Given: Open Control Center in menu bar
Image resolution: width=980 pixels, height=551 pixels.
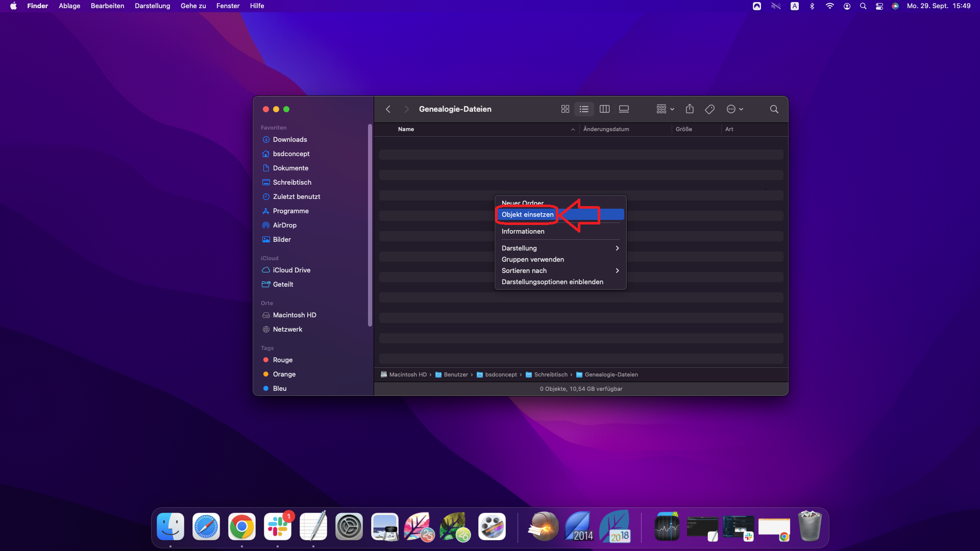Looking at the screenshot, I should point(879,6).
